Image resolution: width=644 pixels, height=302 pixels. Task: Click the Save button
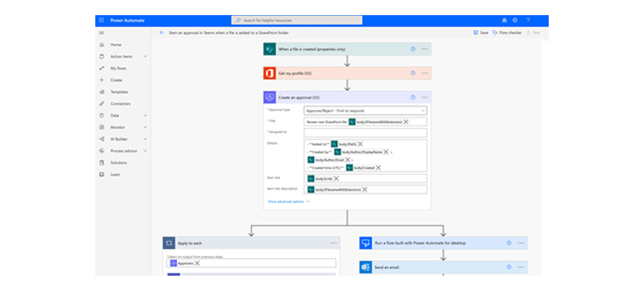480,32
